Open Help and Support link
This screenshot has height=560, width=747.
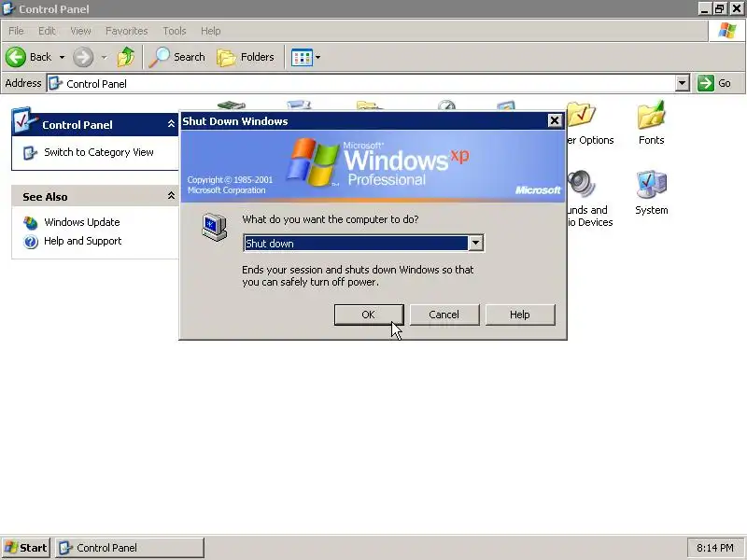[82, 241]
